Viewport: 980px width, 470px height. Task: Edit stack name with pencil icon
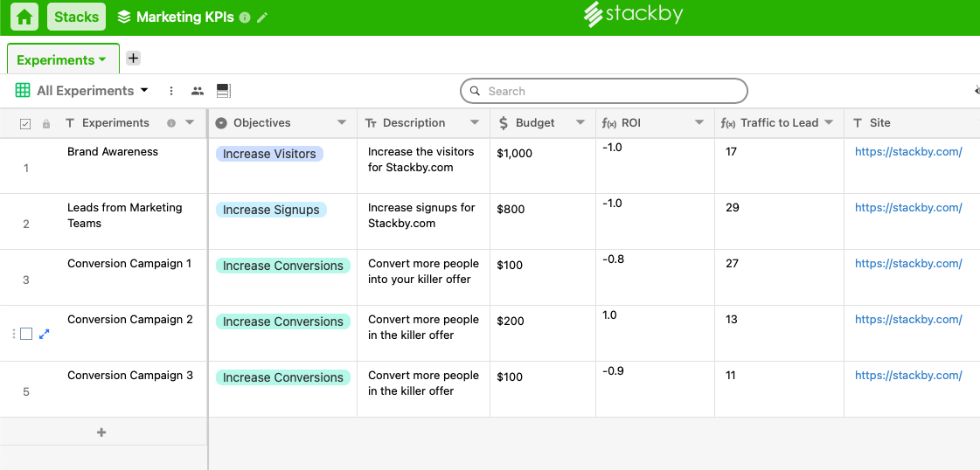pyautogui.click(x=262, y=17)
